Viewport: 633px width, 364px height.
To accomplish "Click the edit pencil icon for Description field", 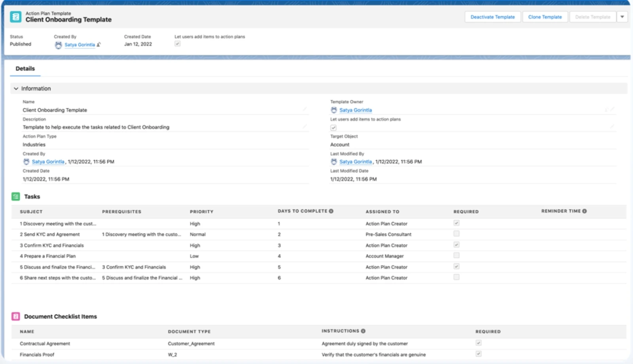I will point(305,126).
